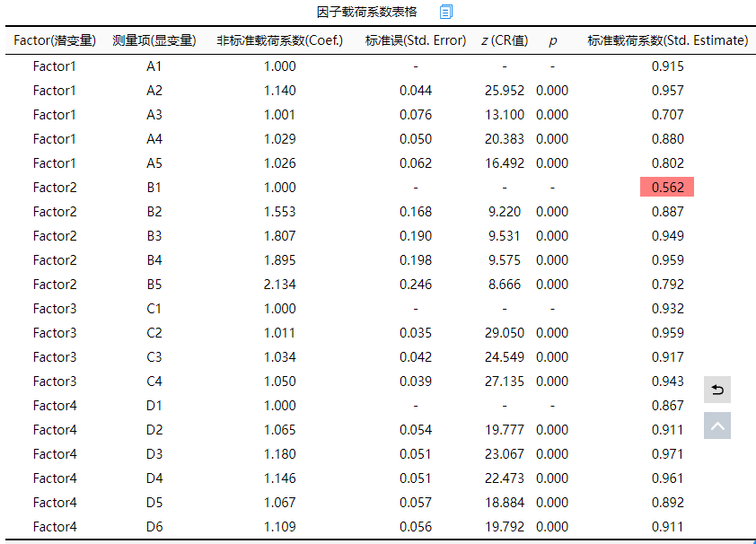Click the scroll-to-top chevron button
This screenshot has height=544, width=756.
717,426
